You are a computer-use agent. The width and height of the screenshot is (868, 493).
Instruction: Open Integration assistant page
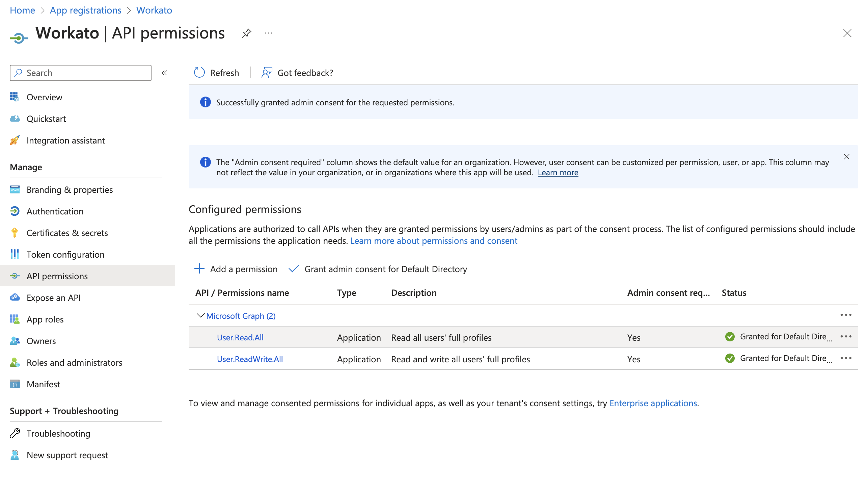[66, 140]
